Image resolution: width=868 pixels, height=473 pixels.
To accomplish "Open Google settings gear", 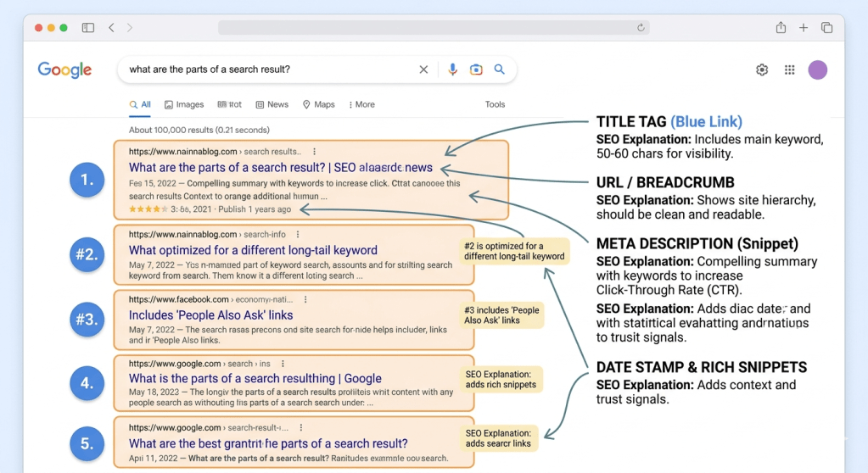I will 762,70.
